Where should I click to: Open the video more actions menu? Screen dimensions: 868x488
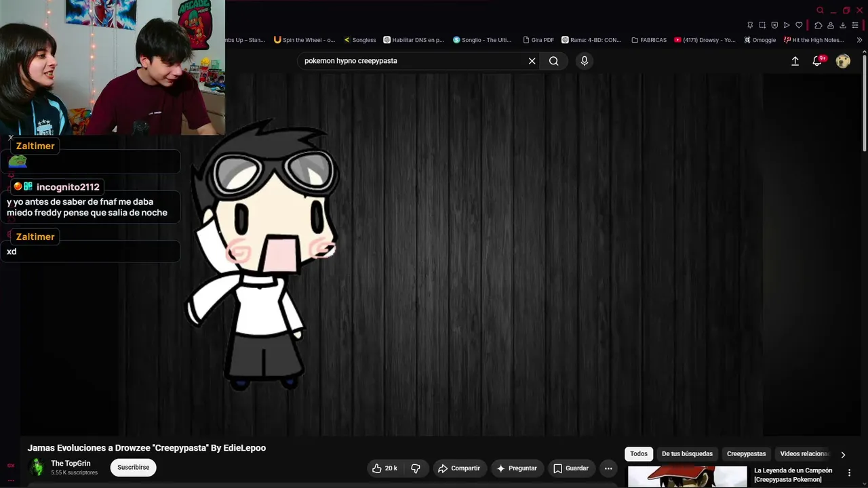608,468
